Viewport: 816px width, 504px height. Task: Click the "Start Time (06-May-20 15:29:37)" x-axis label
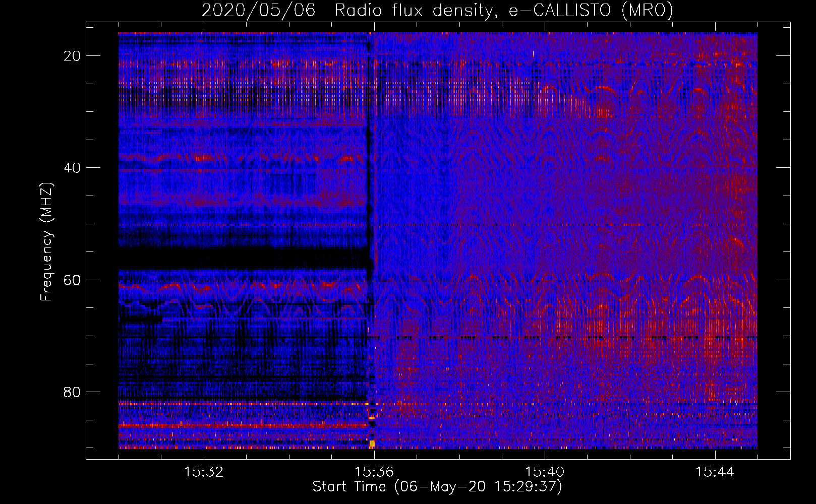tap(437, 487)
